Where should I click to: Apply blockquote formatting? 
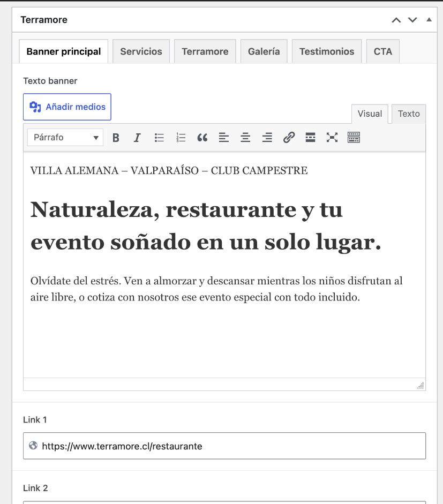pos(202,138)
